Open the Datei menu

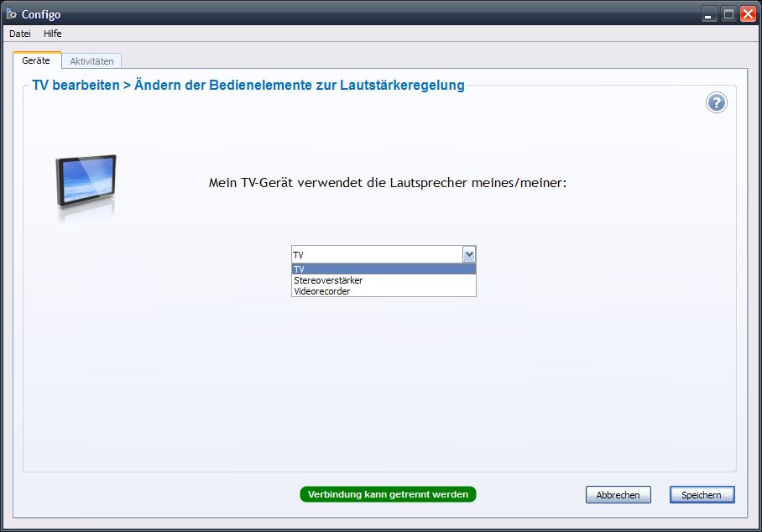[20, 34]
